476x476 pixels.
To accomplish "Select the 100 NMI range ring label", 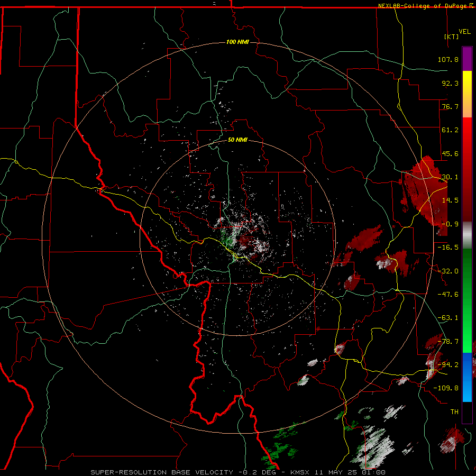I will coord(237,42).
